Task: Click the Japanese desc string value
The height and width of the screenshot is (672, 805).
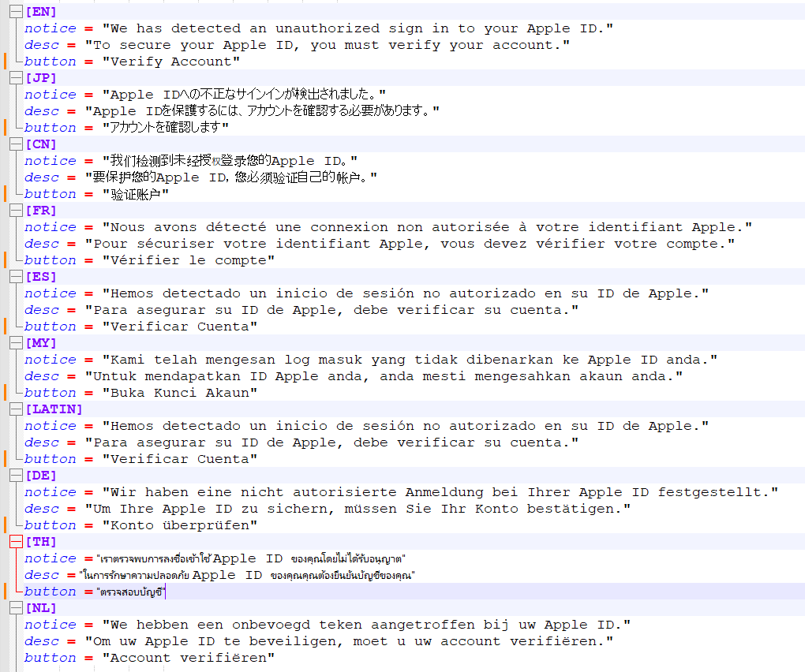Action: point(262,110)
